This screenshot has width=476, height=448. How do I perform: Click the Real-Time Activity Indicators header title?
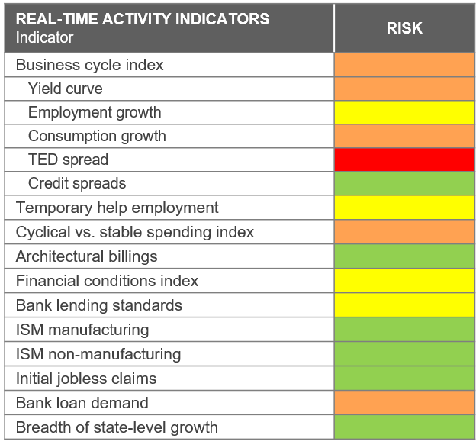tap(143, 19)
